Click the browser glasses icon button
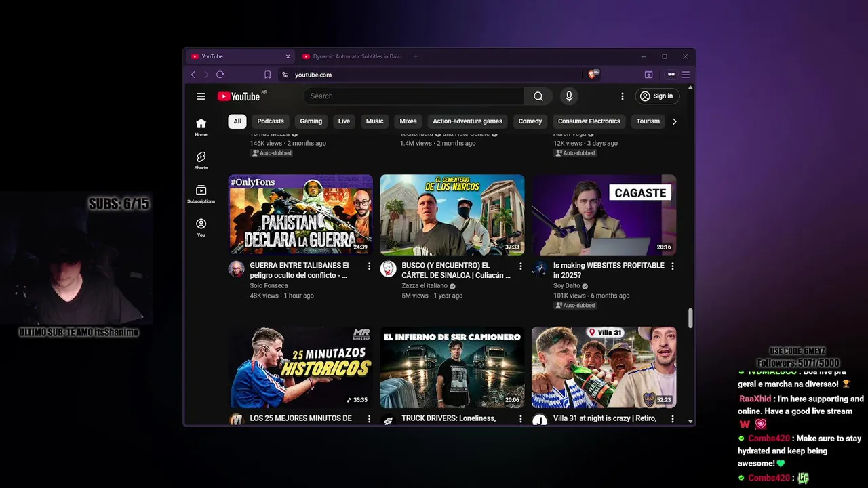 point(671,75)
